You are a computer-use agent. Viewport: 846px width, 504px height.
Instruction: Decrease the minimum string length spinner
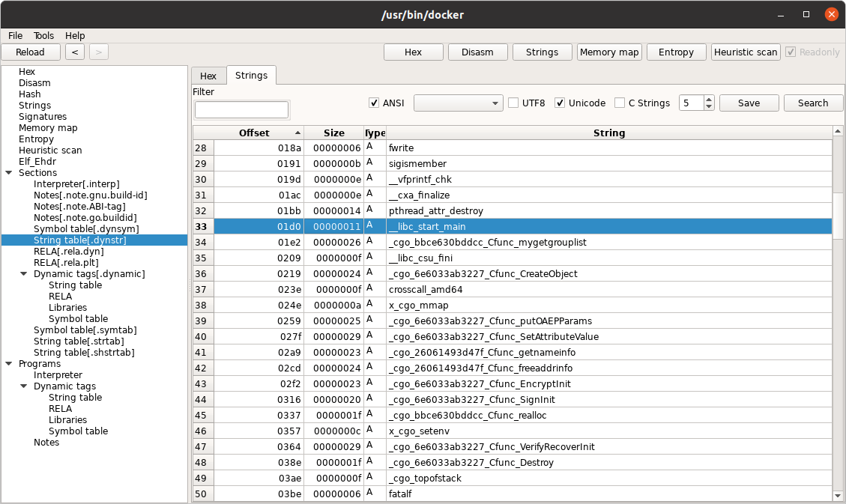[x=709, y=107]
